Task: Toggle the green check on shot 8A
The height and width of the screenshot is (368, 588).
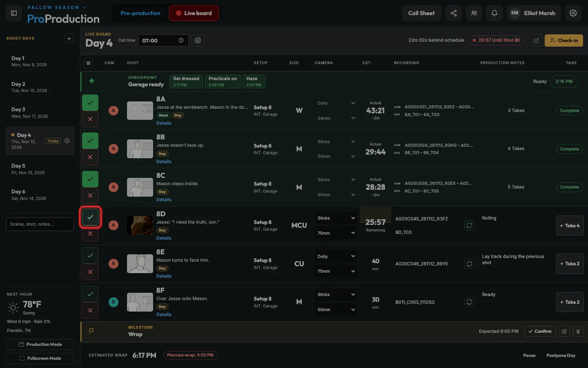Action: pyautogui.click(x=90, y=103)
